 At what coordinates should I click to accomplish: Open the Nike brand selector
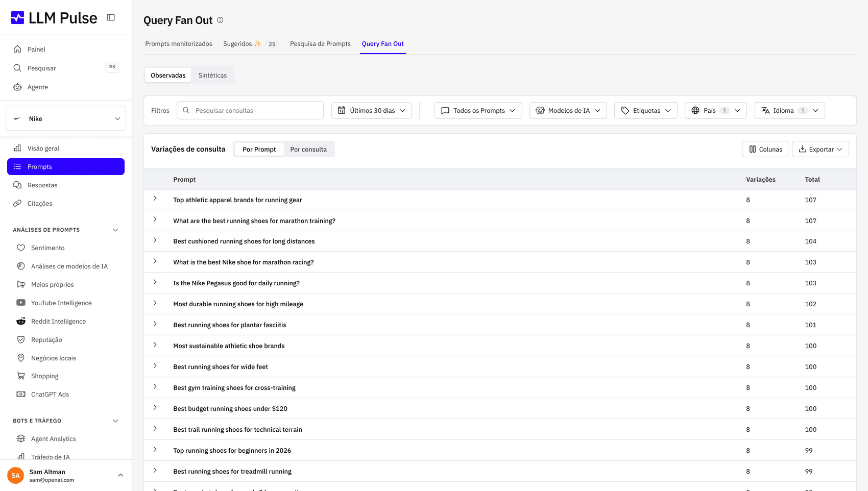[66, 118]
